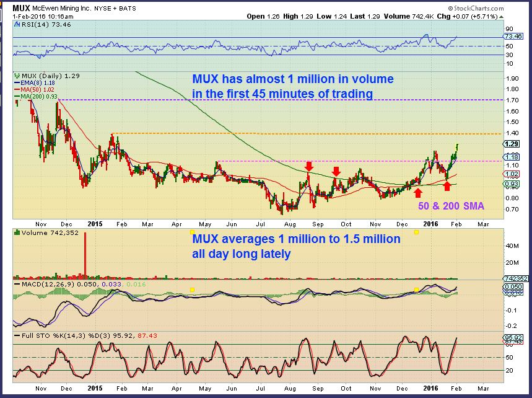Click the 40M label on the volume axis

click(x=512, y=246)
